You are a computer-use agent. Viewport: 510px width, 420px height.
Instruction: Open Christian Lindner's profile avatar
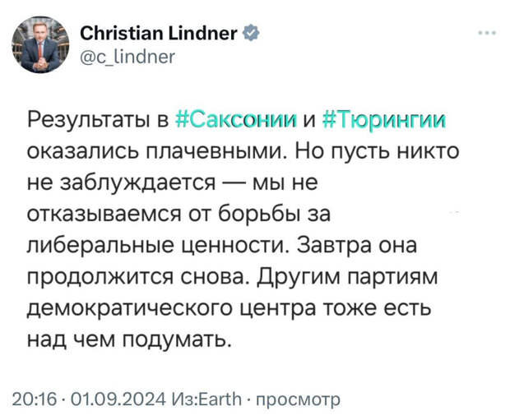pyautogui.click(x=40, y=44)
